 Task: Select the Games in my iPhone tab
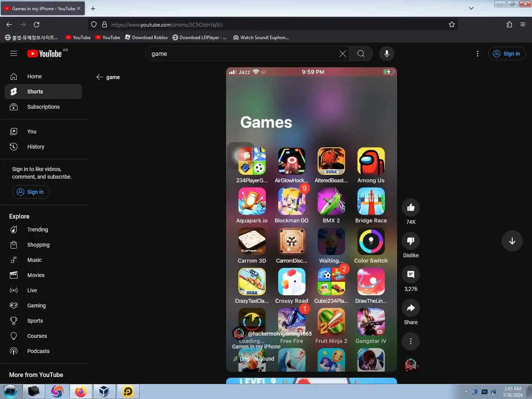point(43,8)
